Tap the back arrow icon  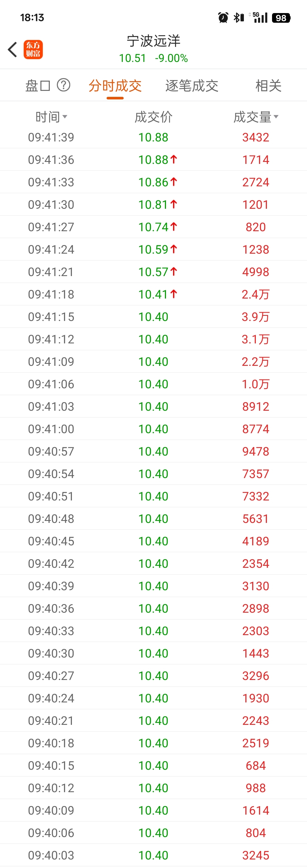[x=13, y=49]
